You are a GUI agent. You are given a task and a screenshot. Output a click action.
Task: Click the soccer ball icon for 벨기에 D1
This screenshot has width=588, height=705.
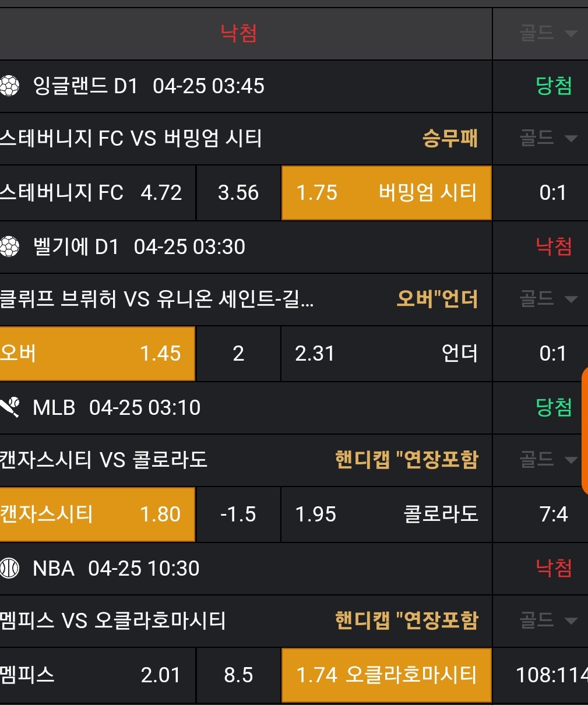(10, 247)
